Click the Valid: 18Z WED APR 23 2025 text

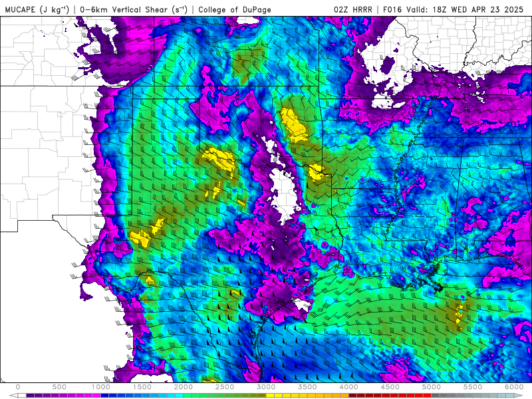465,9
